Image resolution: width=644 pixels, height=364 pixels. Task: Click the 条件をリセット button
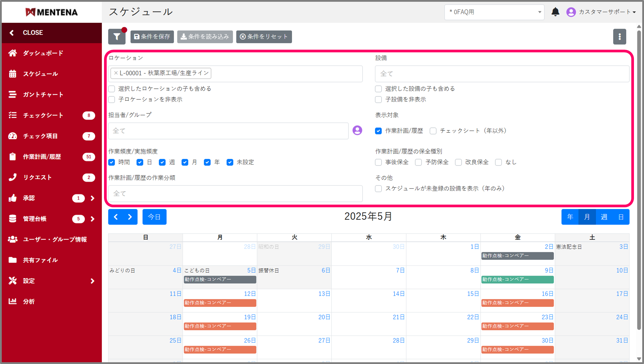(264, 37)
